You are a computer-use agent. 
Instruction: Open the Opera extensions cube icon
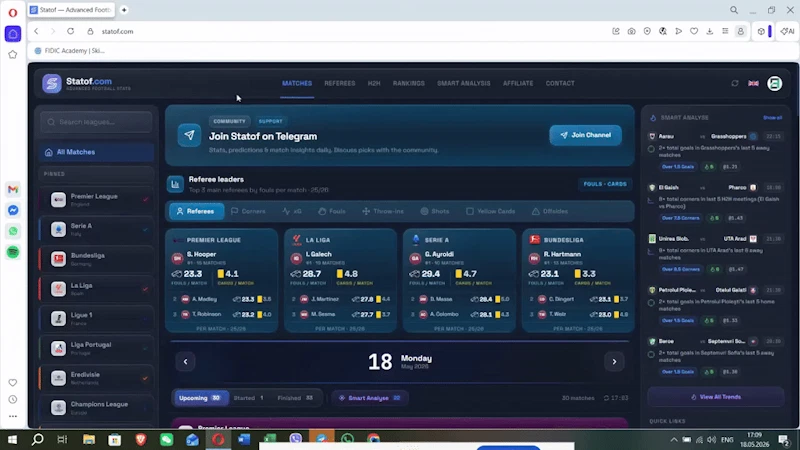[761, 31]
